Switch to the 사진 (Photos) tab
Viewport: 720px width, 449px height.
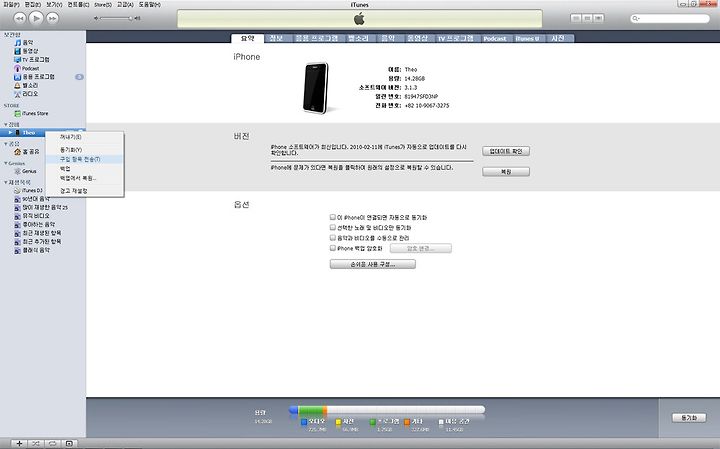coord(558,39)
